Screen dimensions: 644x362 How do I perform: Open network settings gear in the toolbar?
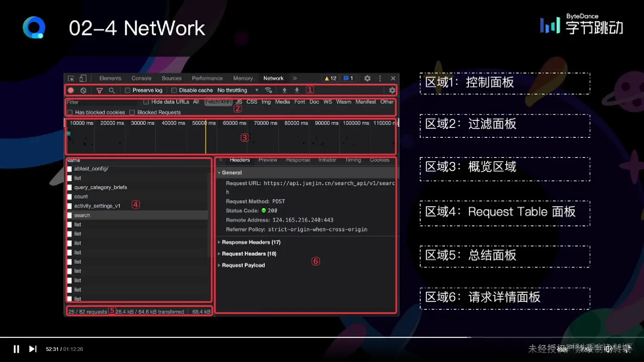click(392, 90)
